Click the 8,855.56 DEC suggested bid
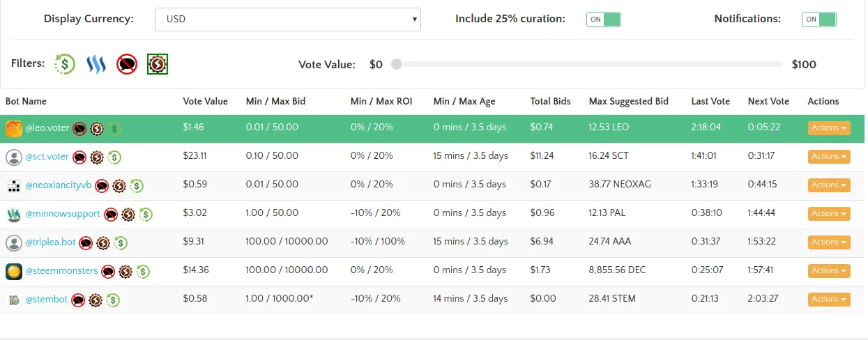 pyautogui.click(x=618, y=270)
